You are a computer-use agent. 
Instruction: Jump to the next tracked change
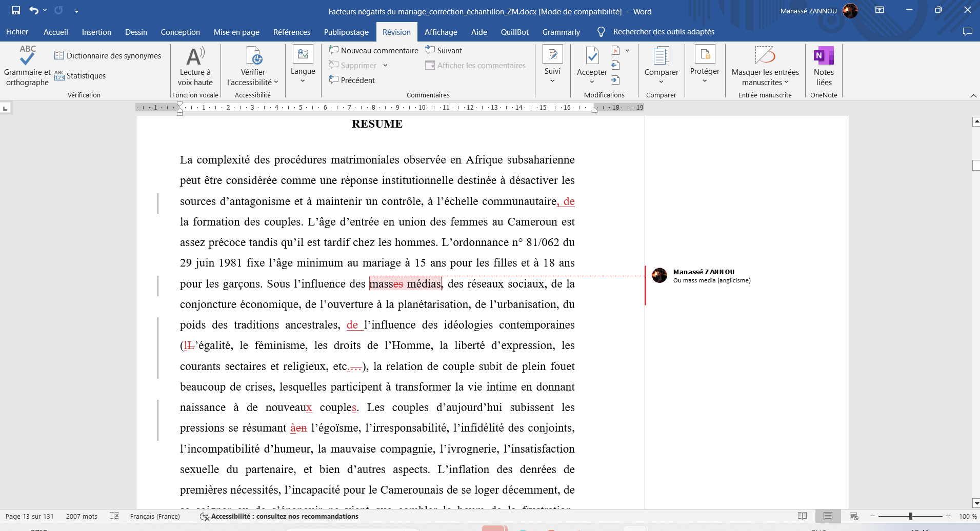click(616, 80)
